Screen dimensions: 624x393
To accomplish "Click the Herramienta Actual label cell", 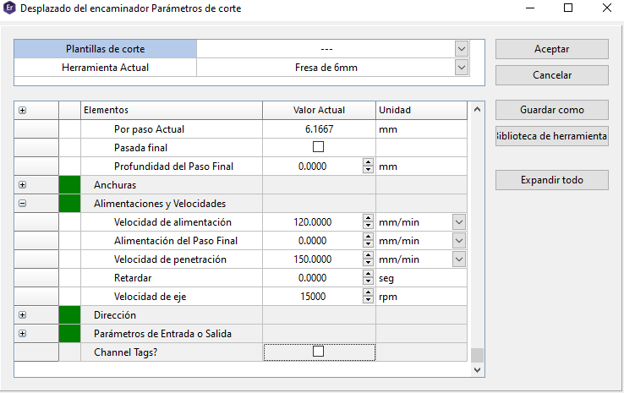I will click(x=105, y=68).
